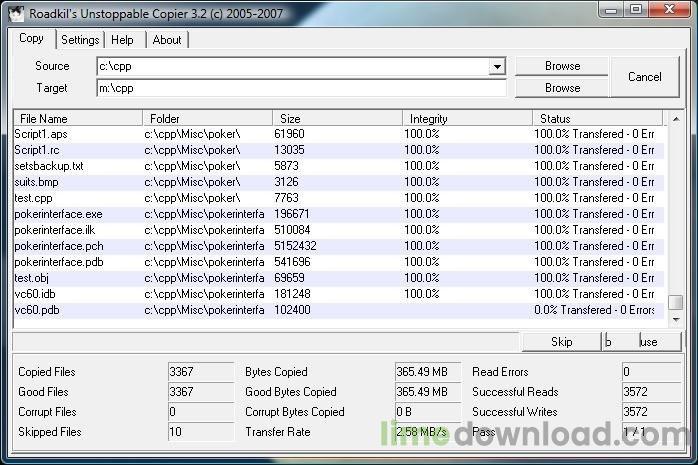Click the Read Errors value 0
Image resolution: width=698 pixels, height=465 pixels.
tap(651, 372)
